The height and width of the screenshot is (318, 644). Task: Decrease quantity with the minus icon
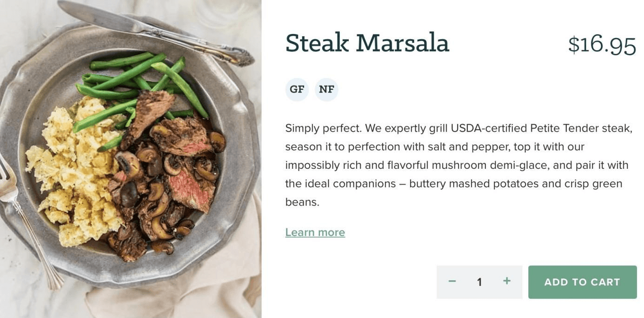(x=452, y=282)
